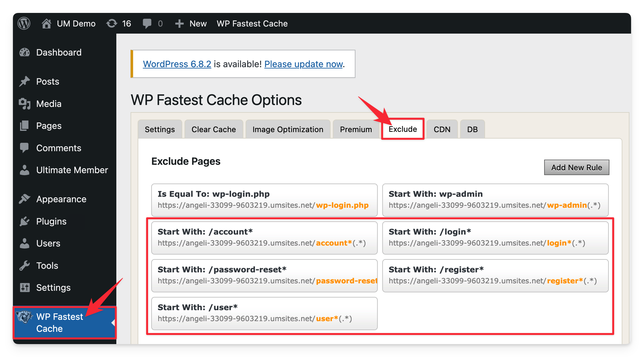Click the Users person icon
The height and width of the screenshot is (357, 644).
click(x=25, y=243)
